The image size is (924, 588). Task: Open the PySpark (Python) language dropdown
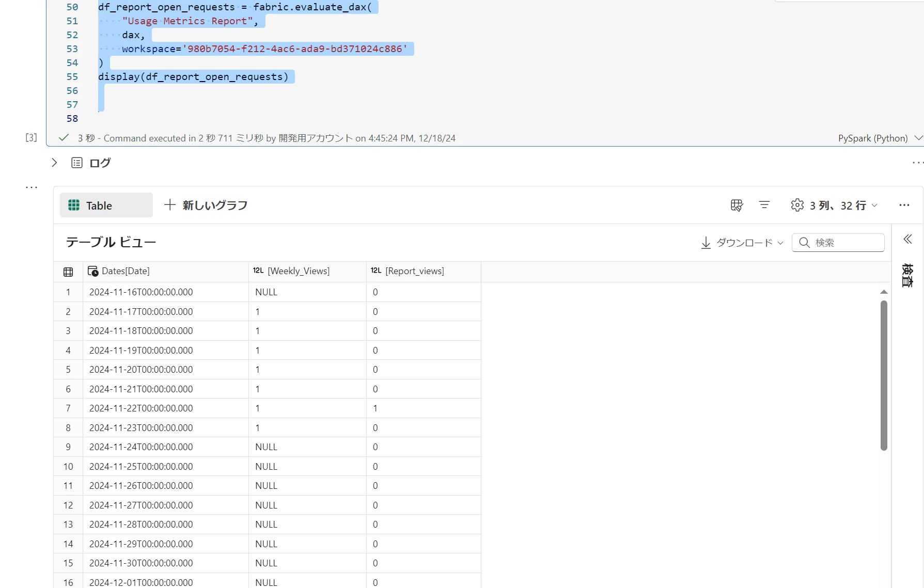click(x=880, y=138)
